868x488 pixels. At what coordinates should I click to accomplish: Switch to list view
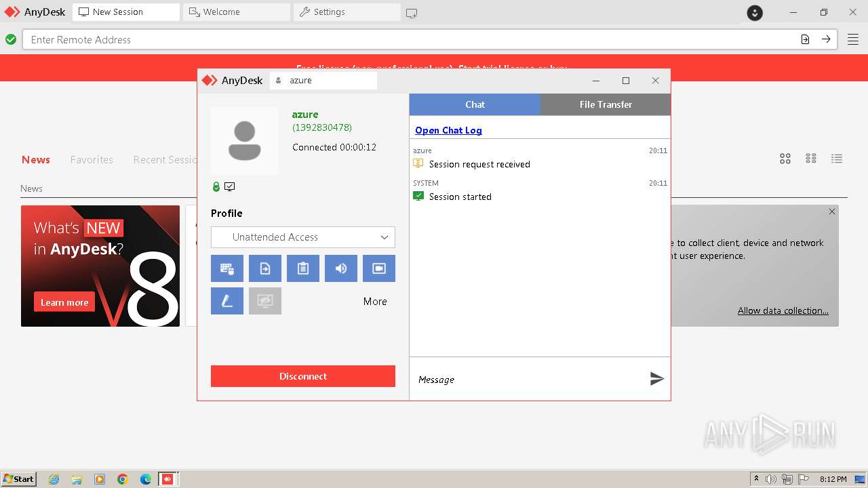click(837, 159)
